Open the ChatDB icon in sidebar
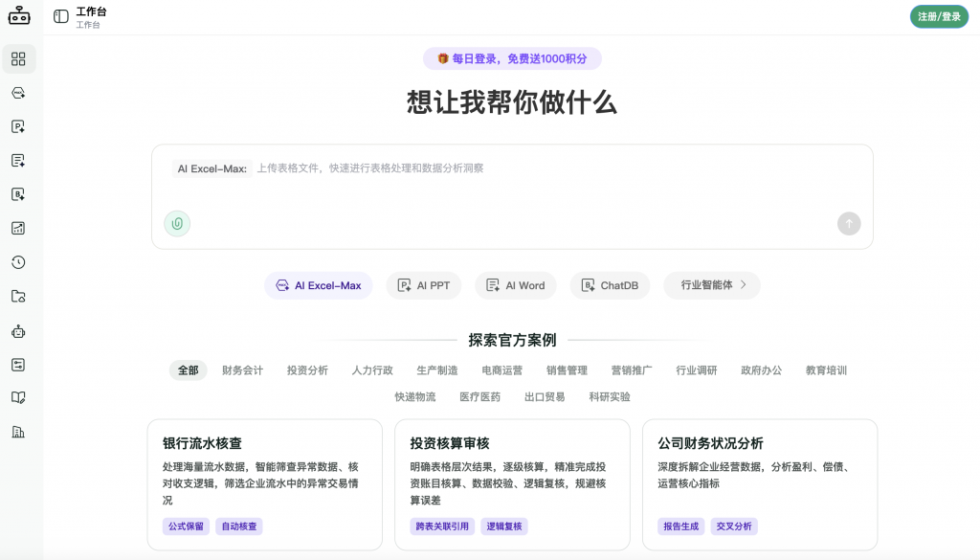 point(19,194)
